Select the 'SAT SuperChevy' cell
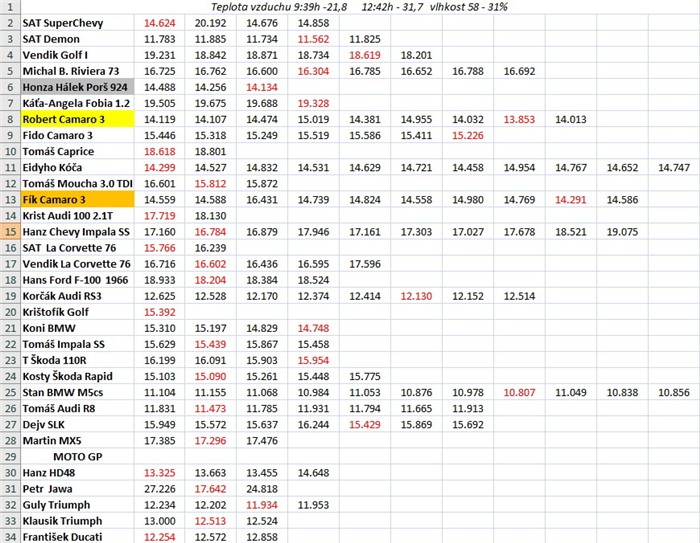Screen dimensions: 700x543 77,23
